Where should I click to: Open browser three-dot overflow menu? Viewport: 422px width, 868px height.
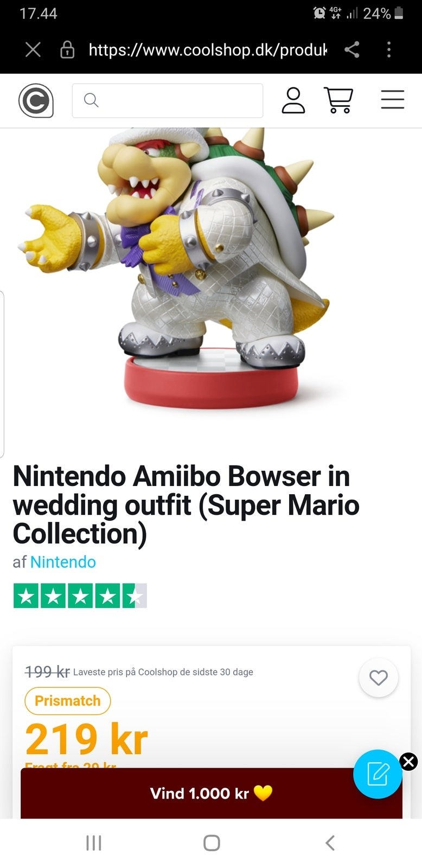389,50
